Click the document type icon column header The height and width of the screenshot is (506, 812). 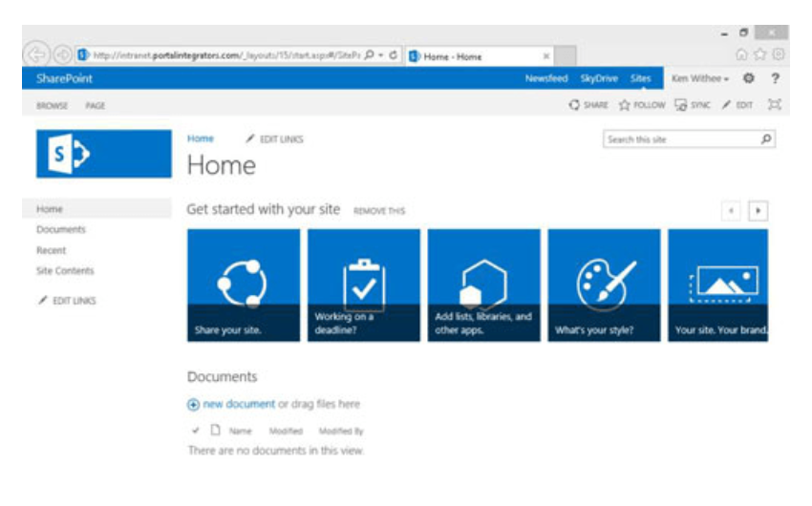click(x=216, y=430)
